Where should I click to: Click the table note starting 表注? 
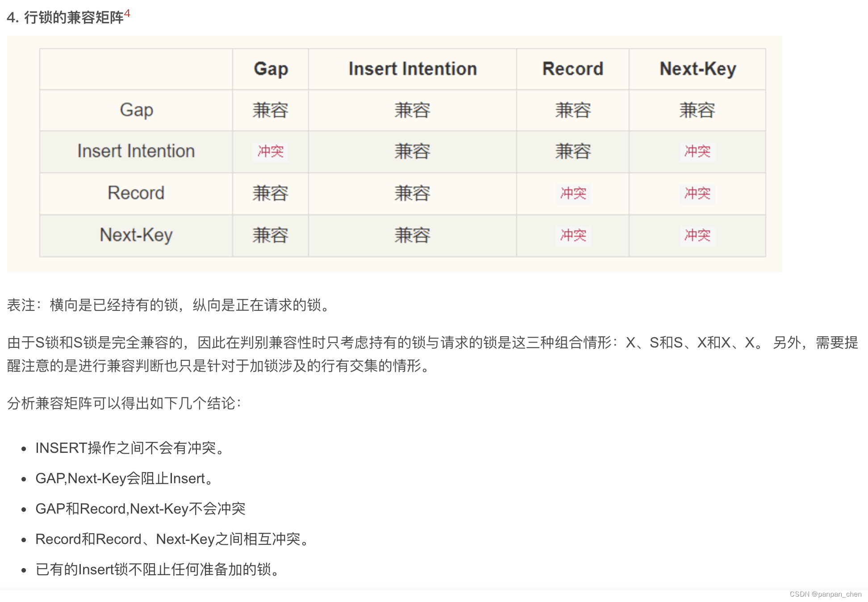pos(169,305)
